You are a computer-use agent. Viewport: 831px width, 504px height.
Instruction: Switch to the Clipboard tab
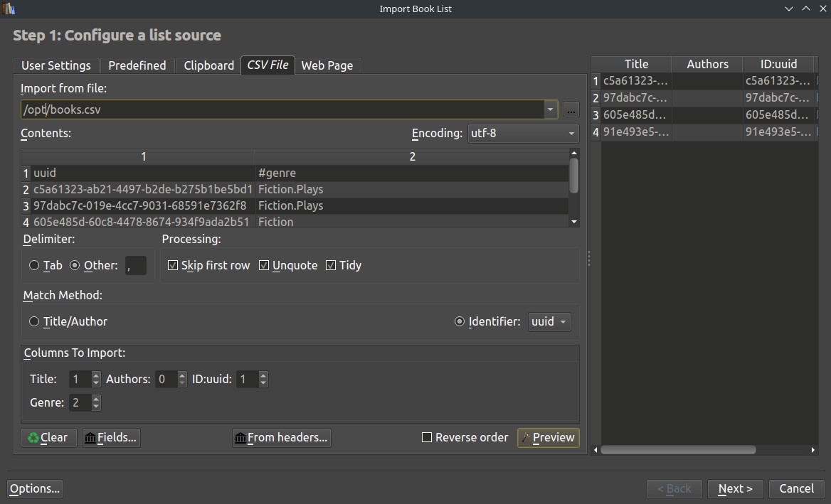pos(208,65)
